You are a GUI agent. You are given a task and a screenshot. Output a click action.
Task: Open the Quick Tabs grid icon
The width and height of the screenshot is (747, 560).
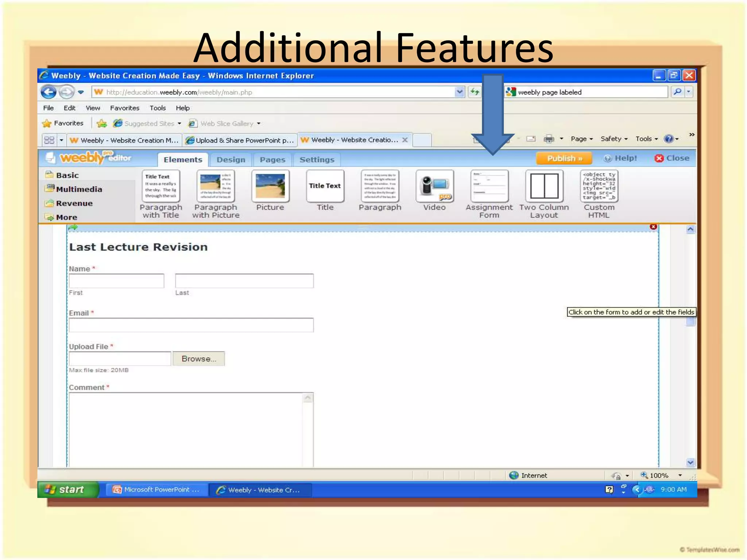pyautogui.click(x=49, y=140)
